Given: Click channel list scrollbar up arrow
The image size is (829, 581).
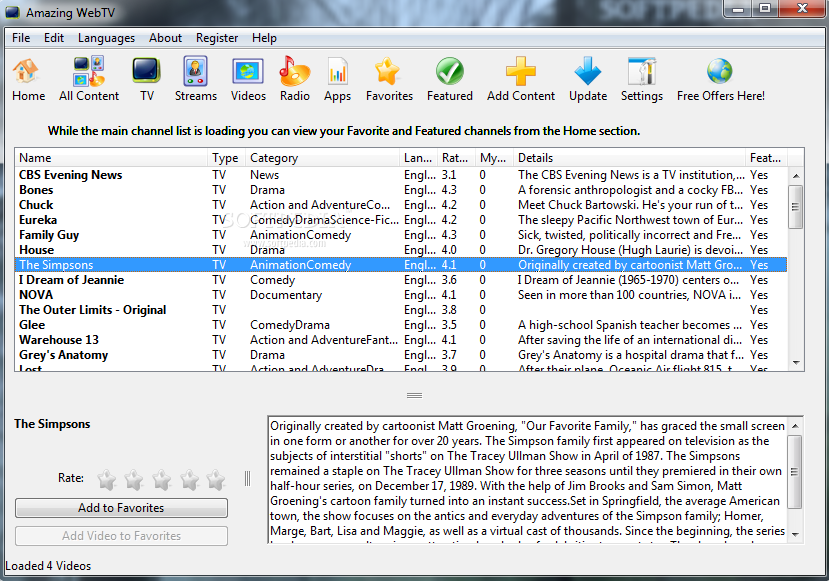Looking at the screenshot, I should tap(796, 176).
